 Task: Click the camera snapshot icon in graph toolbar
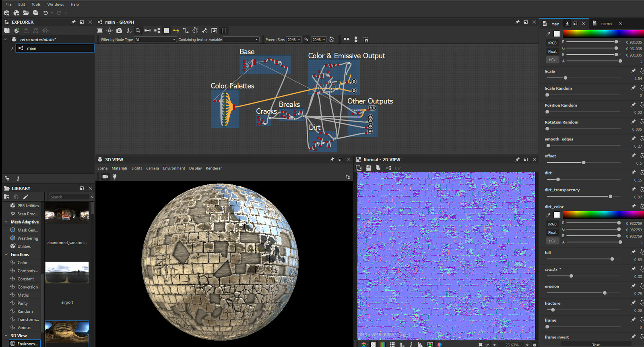click(119, 31)
